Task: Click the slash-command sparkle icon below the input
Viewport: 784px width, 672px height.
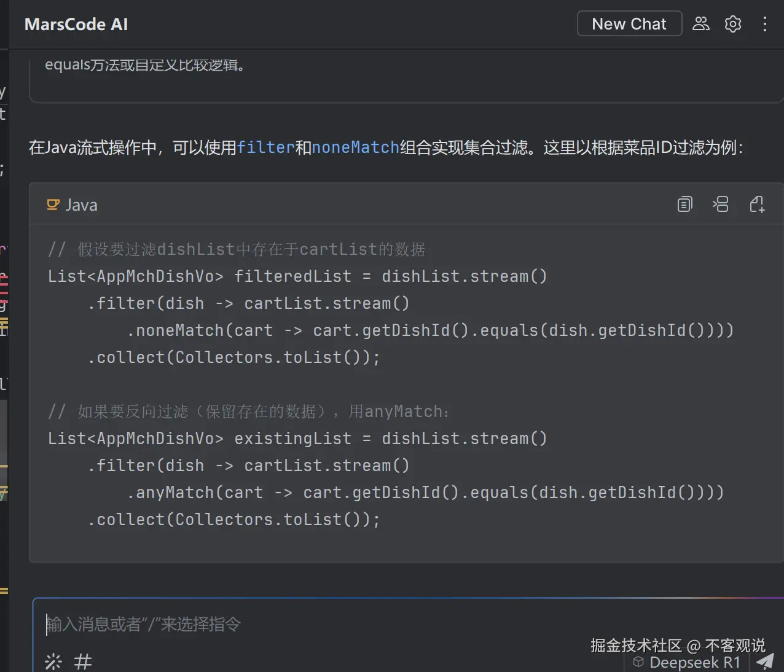Action: (53, 661)
